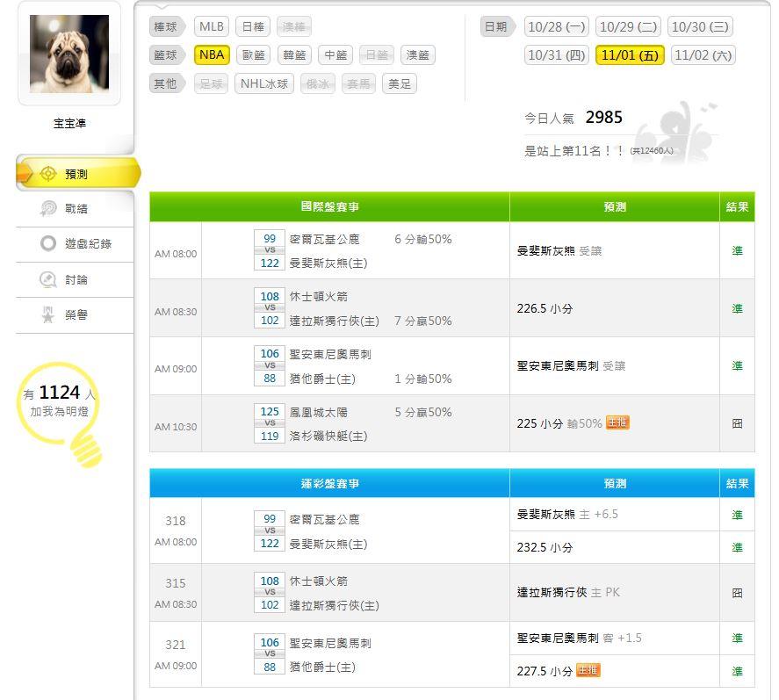Pick date 11/01 (五)
Screen dimensions: 779x700
tap(630, 54)
